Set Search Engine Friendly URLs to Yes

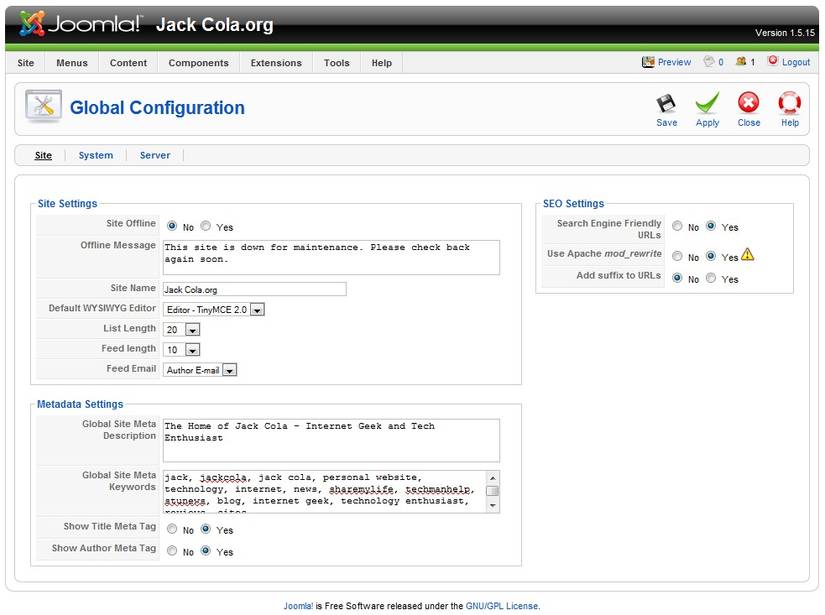711,226
